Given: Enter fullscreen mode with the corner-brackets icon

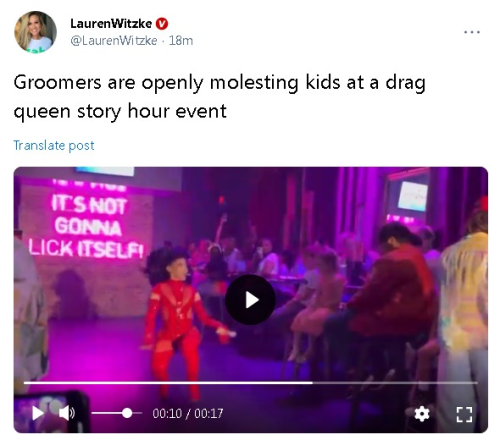Looking at the screenshot, I should coord(464,414).
